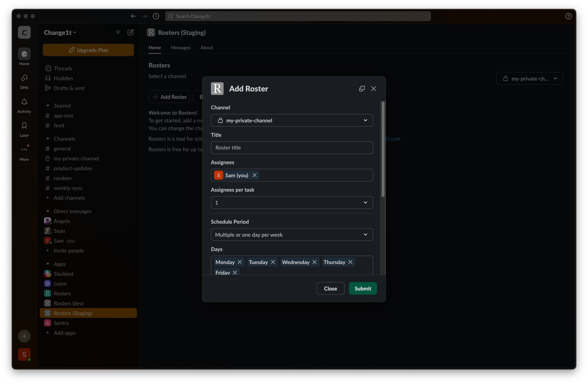
Task: Click the Add Roster button on page
Action: [169, 97]
